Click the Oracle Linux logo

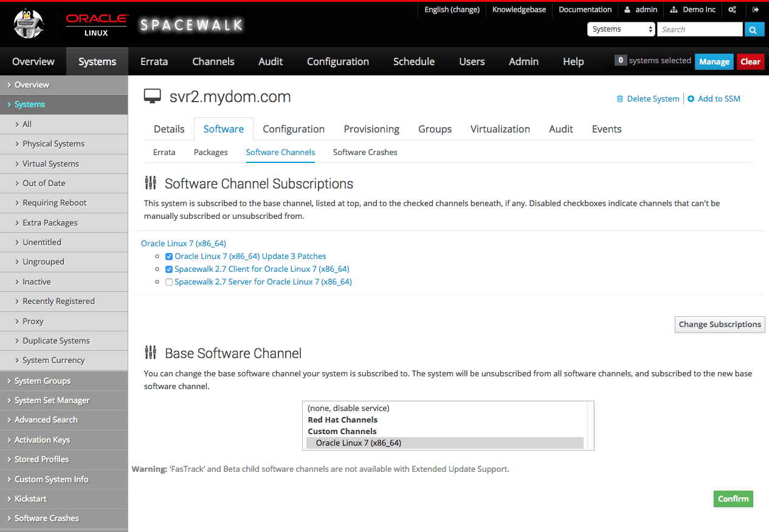tap(97, 25)
